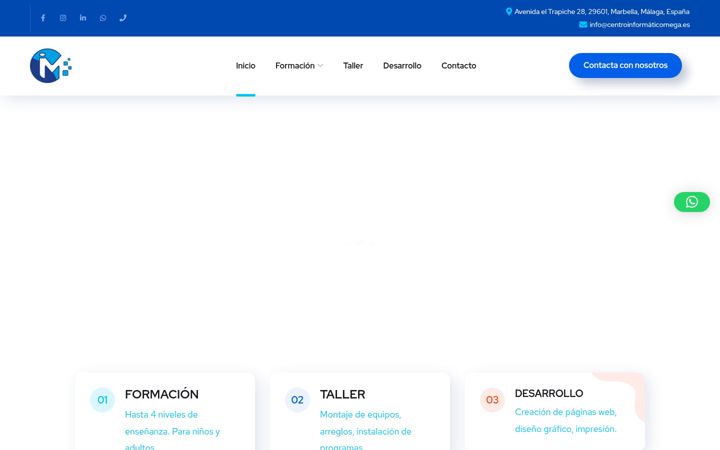Open the Instagram social icon

pos(63,18)
